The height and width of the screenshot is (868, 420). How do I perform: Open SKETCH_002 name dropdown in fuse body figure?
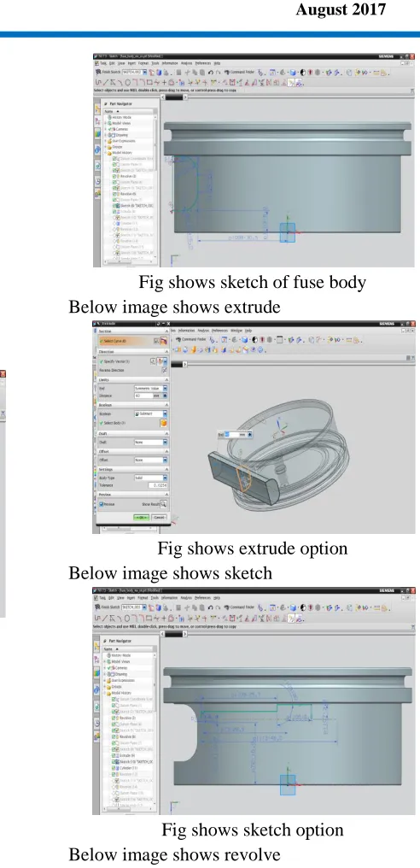[x=145, y=73]
